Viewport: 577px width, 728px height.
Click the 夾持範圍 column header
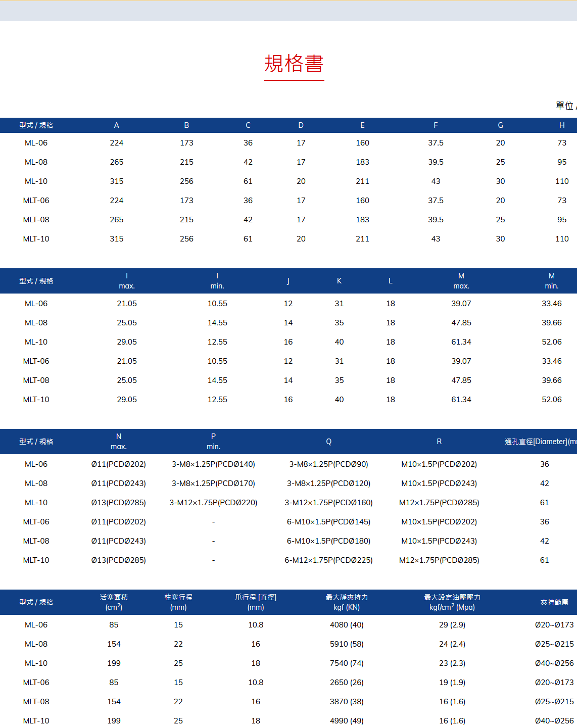pyautogui.click(x=554, y=602)
